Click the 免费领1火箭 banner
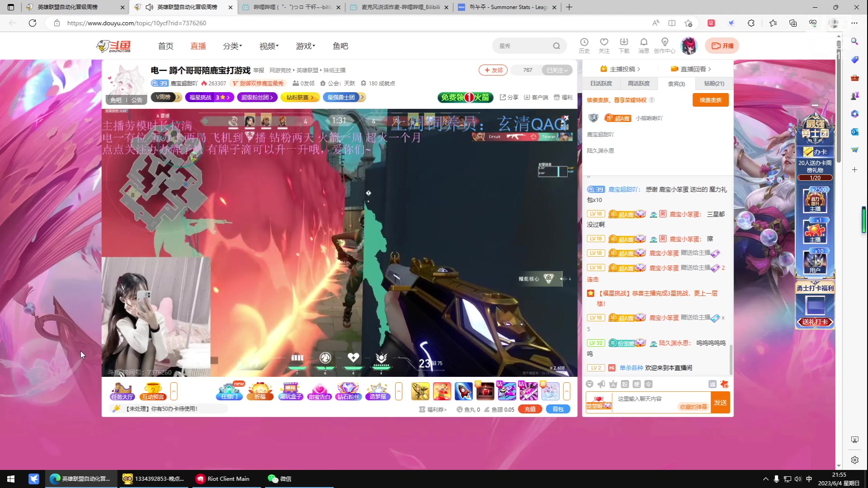This screenshot has width=868, height=488. pos(465,97)
